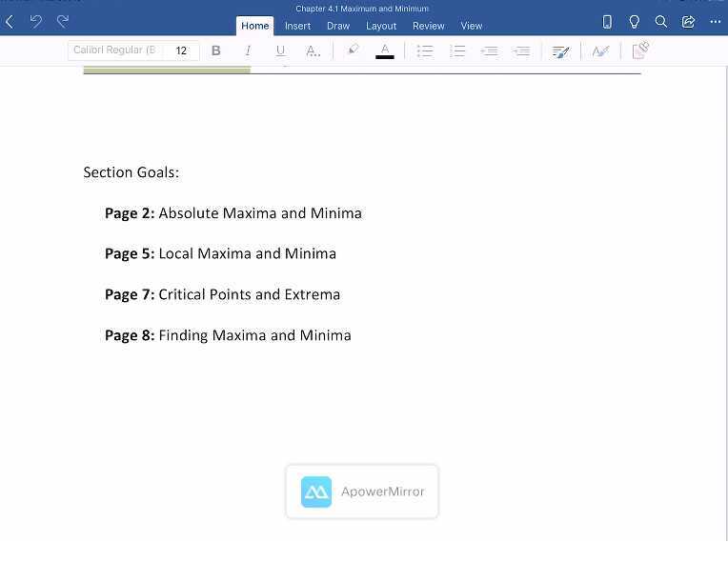Toggle italic formatting

click(x=248, y=50)
